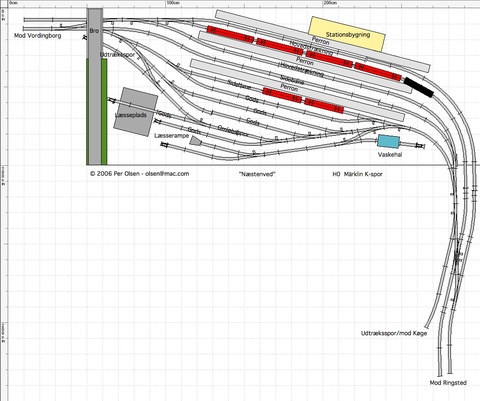Select the "Næstenved" title text

pos(257,174)
